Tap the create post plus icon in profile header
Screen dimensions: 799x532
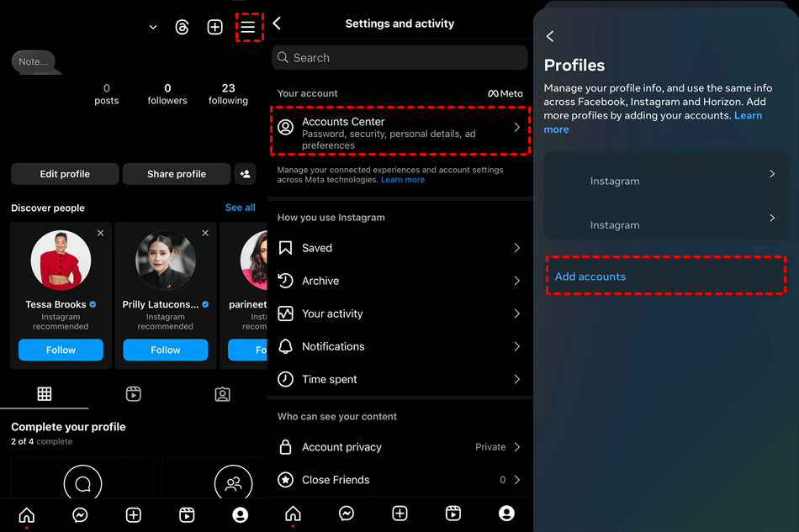215,27
